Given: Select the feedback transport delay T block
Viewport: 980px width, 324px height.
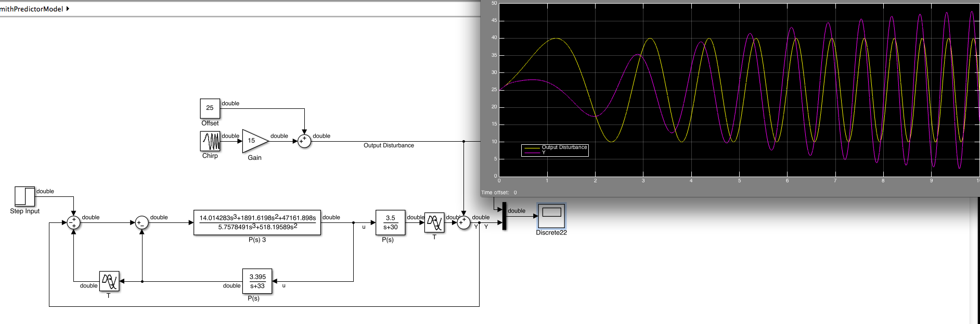Looking at the screenshot, I should [109, 282].
